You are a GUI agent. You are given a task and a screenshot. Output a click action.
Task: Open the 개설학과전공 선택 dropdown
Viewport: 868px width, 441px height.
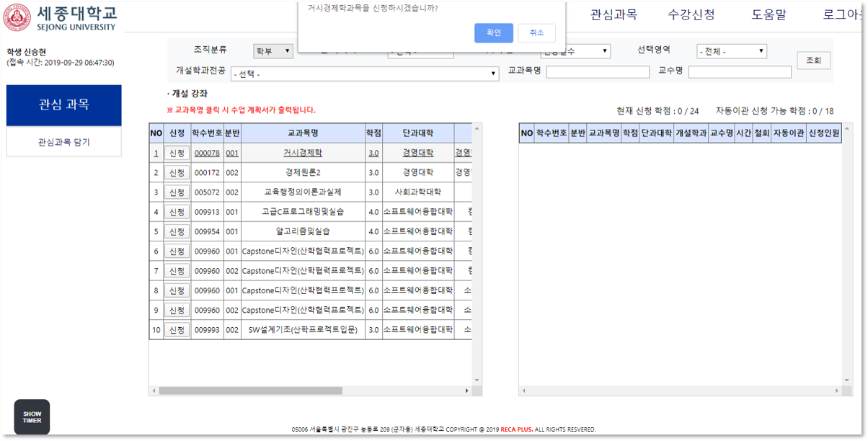[x=364, y=74]
